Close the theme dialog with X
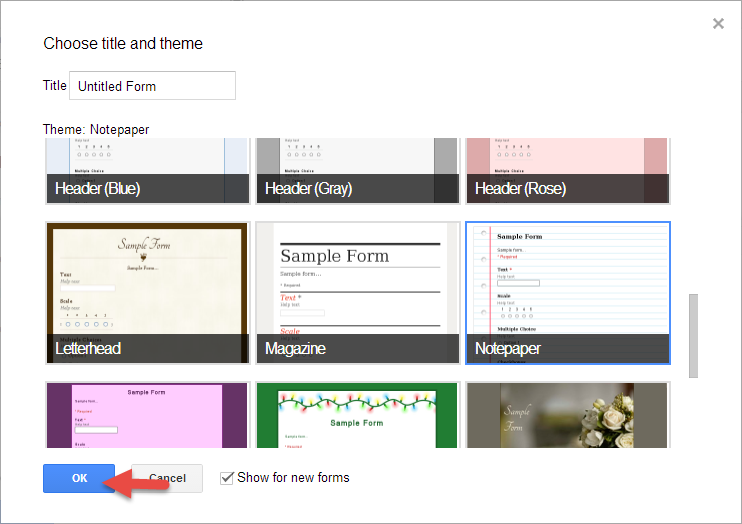 (718, 24)
